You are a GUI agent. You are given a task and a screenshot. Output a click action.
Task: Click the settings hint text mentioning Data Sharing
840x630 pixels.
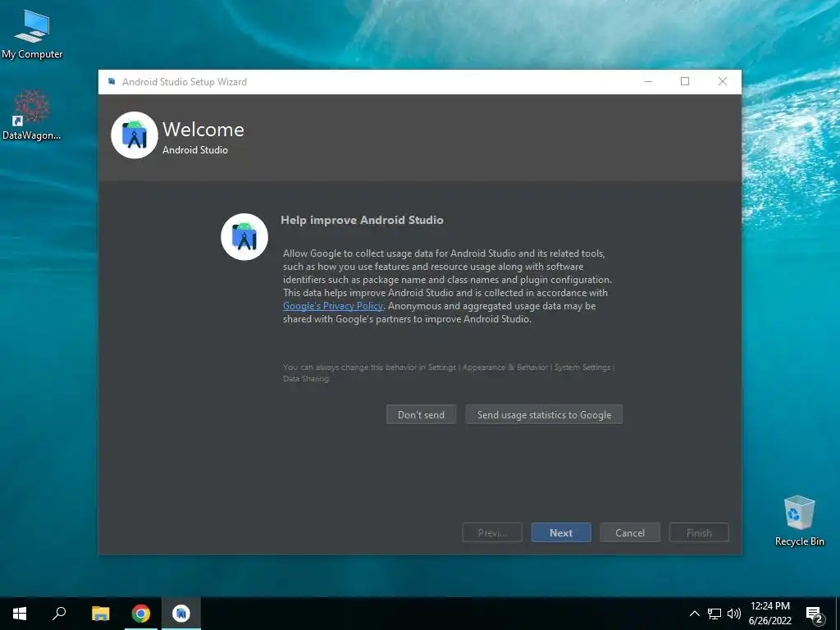449,373
